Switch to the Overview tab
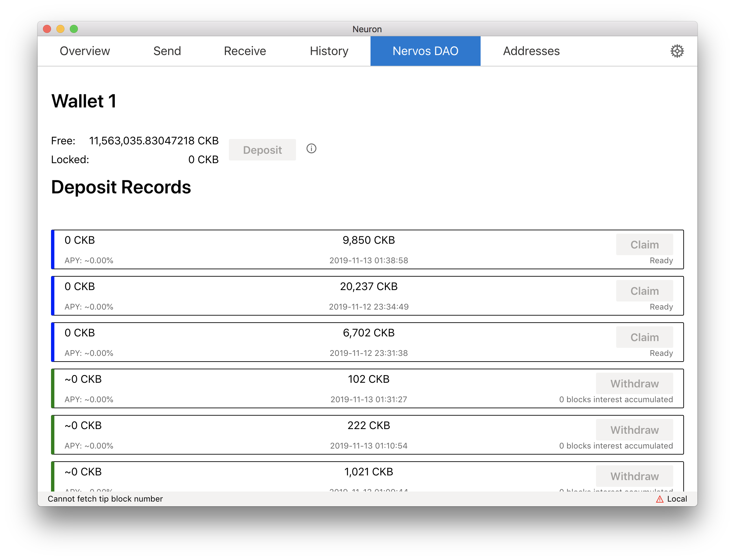 [x=85, y=51]
